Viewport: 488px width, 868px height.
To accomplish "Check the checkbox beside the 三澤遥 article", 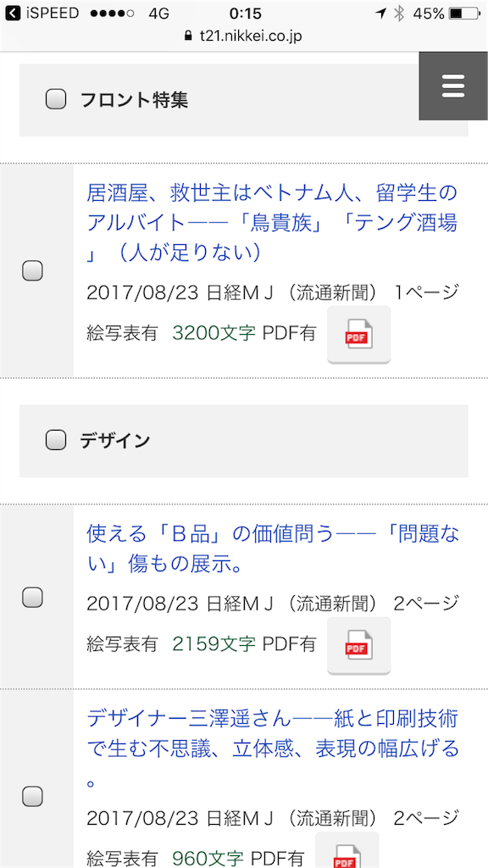I will (x=32, y=796).
